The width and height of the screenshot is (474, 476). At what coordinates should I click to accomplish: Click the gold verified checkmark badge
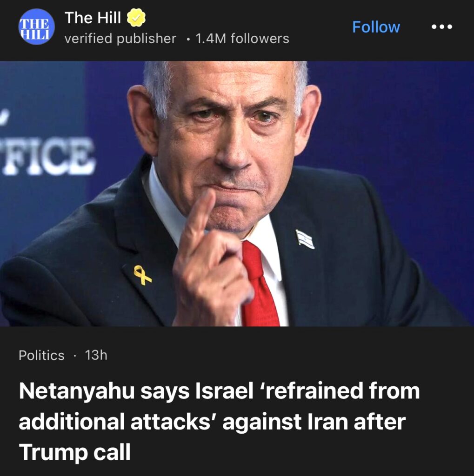pyautogui.click(x=136, y=18)
